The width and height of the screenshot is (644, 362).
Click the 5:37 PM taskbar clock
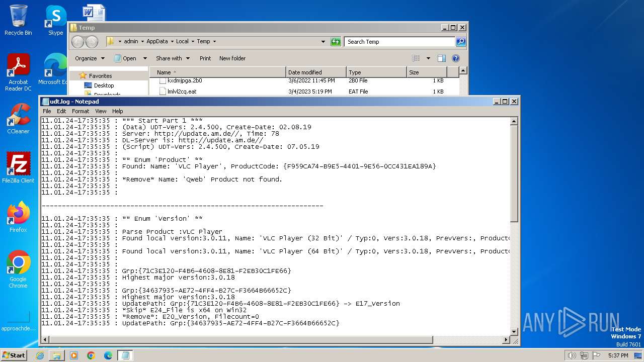coord(618,355)
